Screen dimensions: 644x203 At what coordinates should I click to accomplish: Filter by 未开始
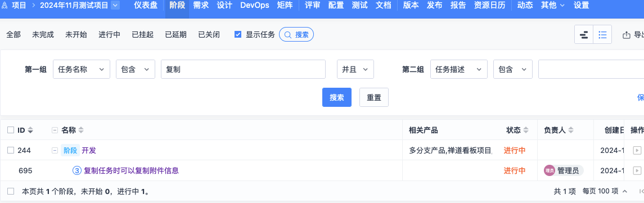point(76,35)
